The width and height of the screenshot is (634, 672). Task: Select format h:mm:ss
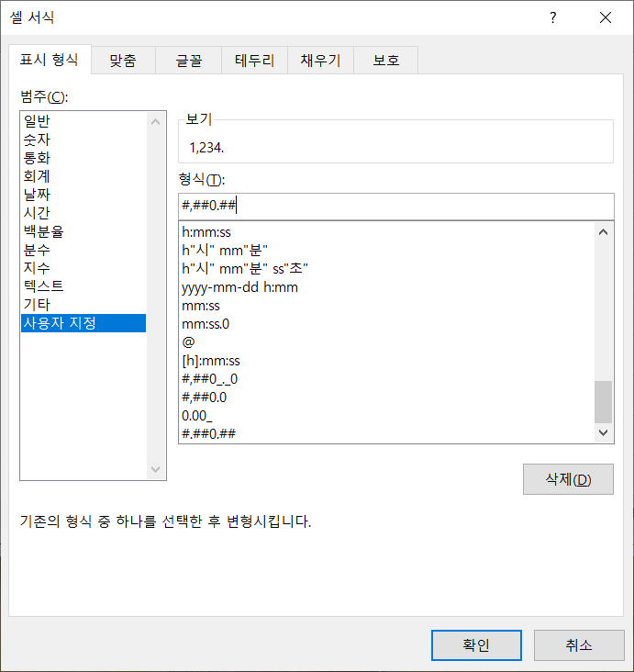(x=387, y=232)
